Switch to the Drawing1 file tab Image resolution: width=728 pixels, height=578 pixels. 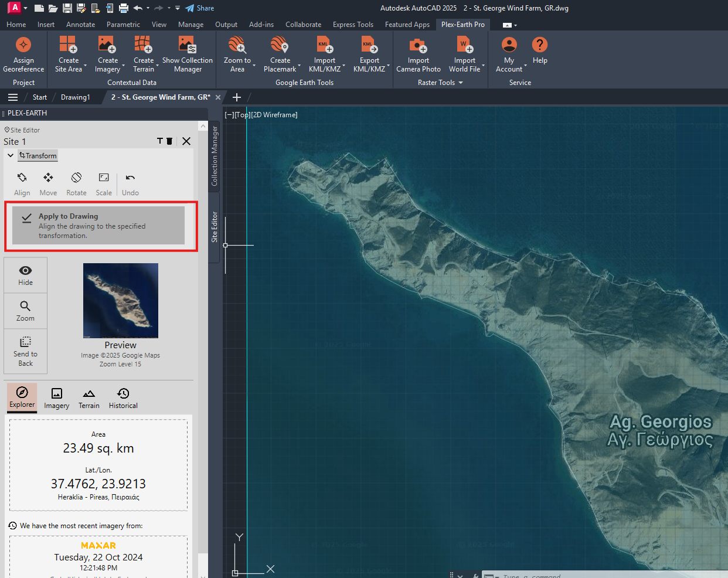[x=75, y=97]
